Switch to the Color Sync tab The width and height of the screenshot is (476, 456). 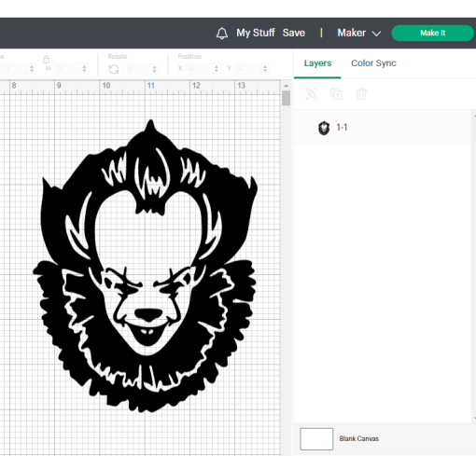point(373,63)
